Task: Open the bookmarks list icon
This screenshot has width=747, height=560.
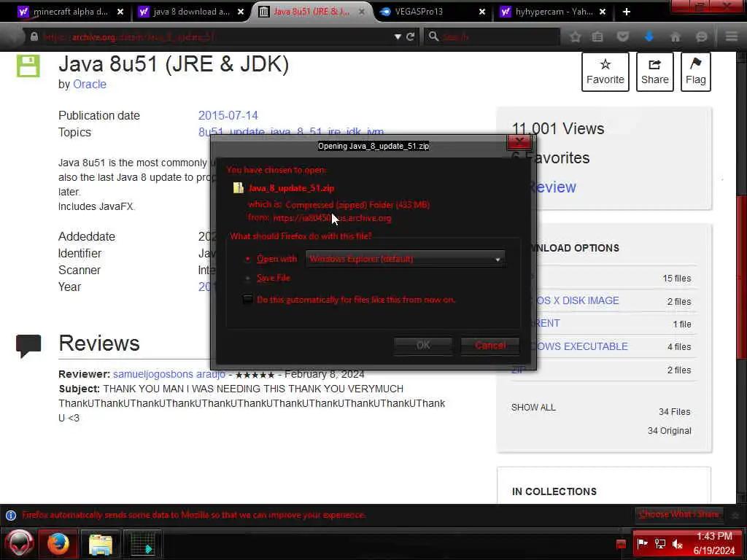Action: [x=597, y=36]
